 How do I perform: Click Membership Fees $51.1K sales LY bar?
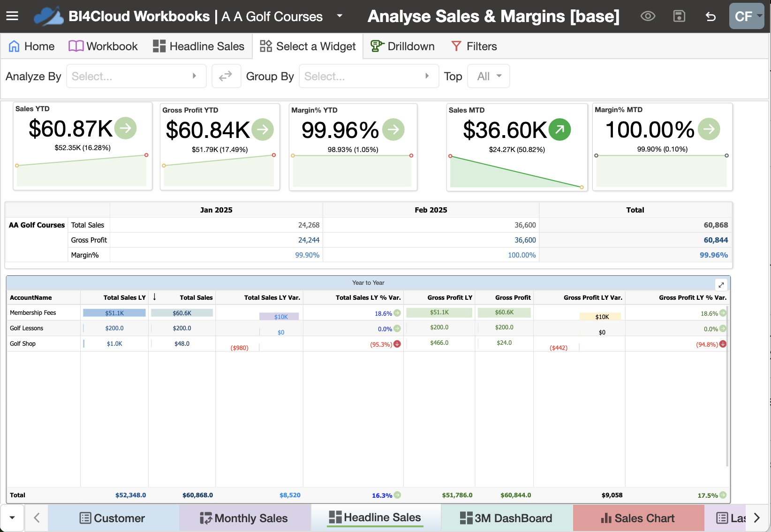coord(114,313)
